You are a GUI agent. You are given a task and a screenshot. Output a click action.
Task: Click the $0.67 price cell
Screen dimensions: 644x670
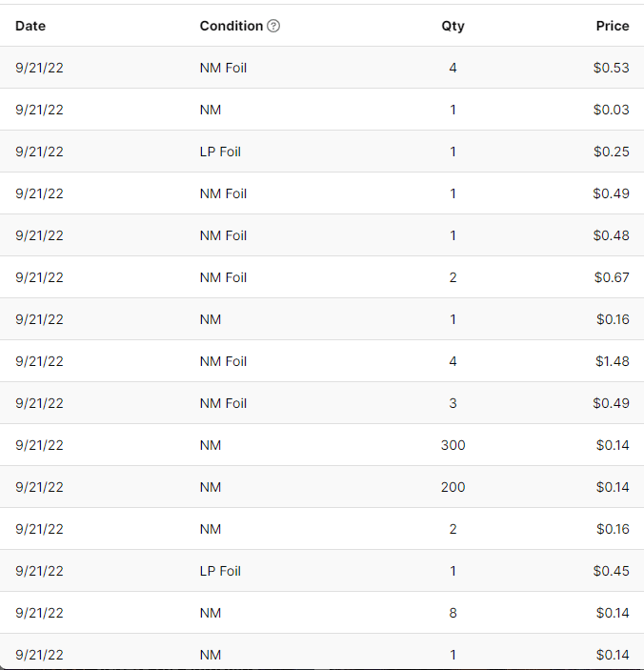tap(611, 277)
